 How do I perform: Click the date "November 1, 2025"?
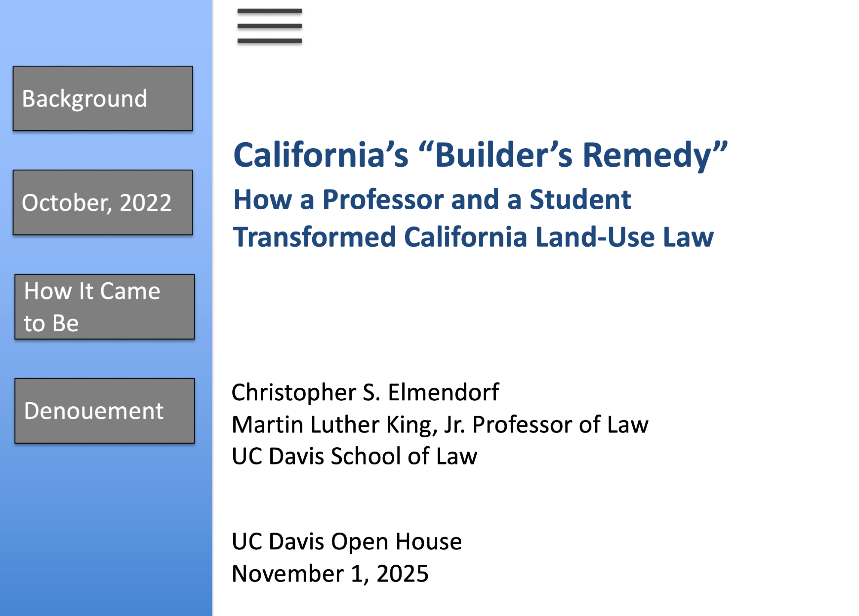pyautogui.click(x=330, y=573)
